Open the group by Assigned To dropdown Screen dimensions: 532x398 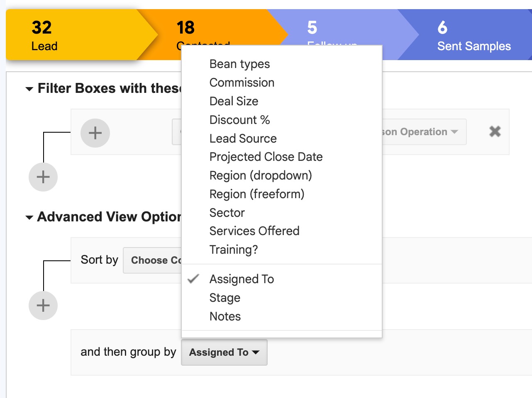(224, 352)
